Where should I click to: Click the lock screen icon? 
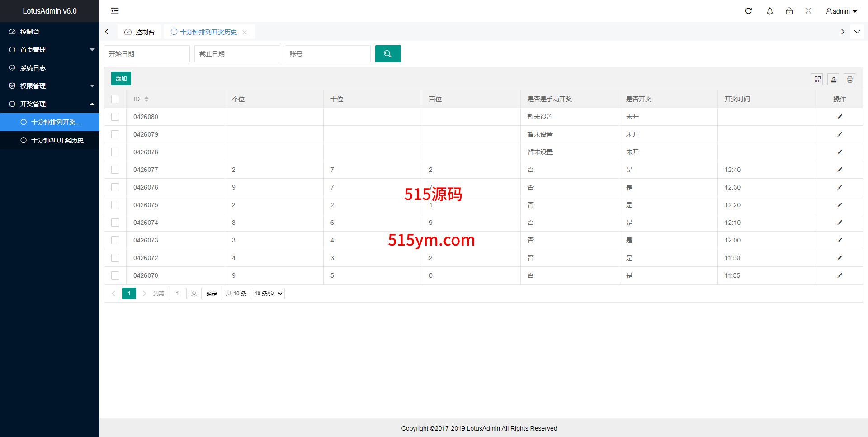(x=789, y=11)
